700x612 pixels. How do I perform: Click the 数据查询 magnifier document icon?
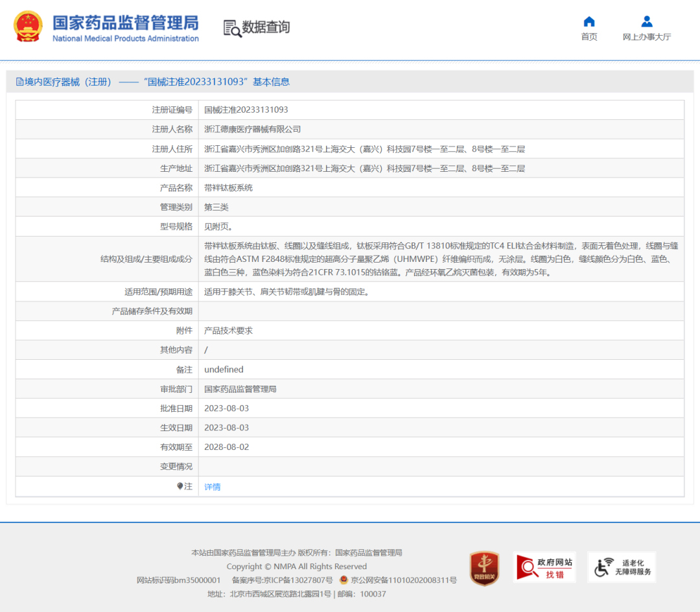tap(231, 28)
